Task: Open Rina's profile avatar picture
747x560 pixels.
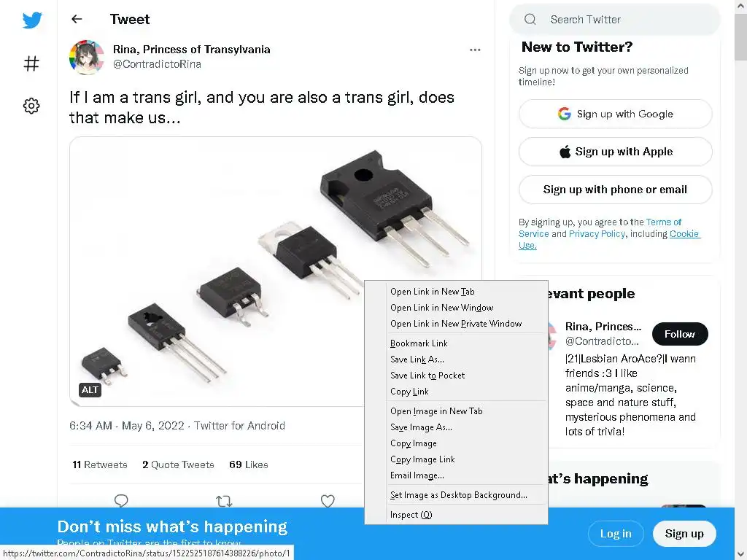Action: (87, 57)
